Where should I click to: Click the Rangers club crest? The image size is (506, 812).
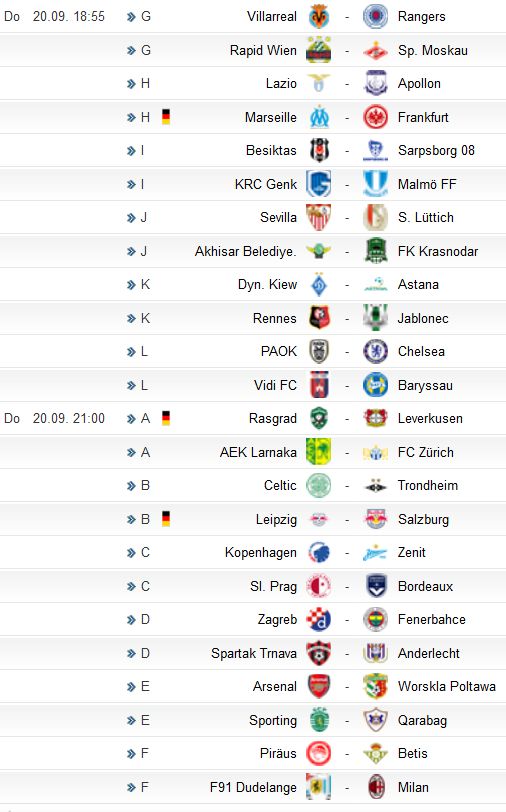point(375,17)
